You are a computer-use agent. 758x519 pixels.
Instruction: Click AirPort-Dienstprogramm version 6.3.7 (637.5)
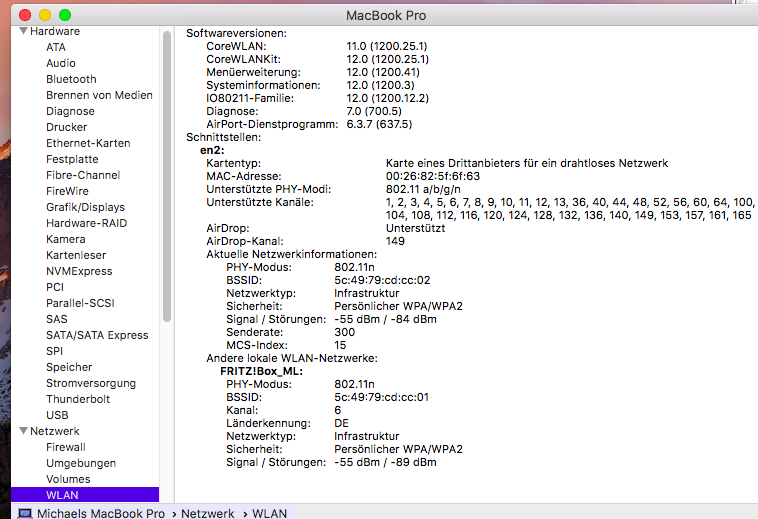379,124
